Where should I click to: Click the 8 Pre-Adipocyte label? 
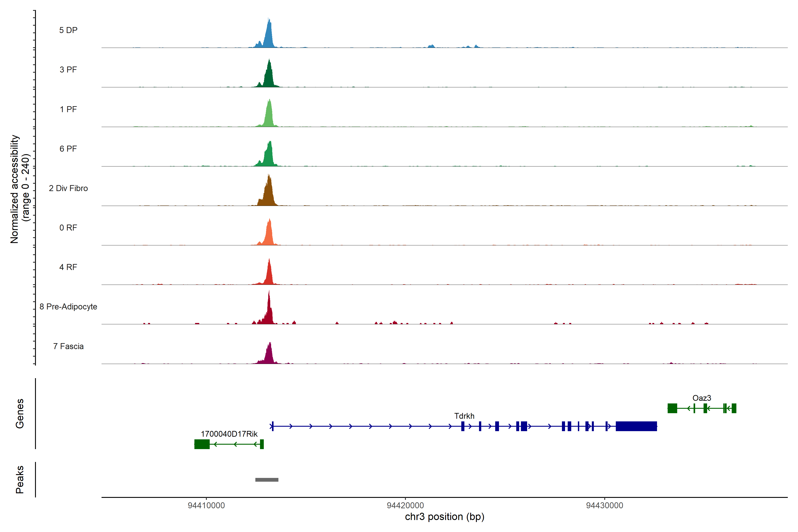[68, 307]
